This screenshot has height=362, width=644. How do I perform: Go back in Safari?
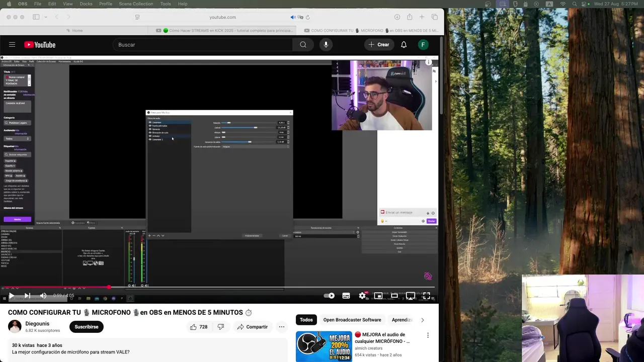click(x=56, y=17)
